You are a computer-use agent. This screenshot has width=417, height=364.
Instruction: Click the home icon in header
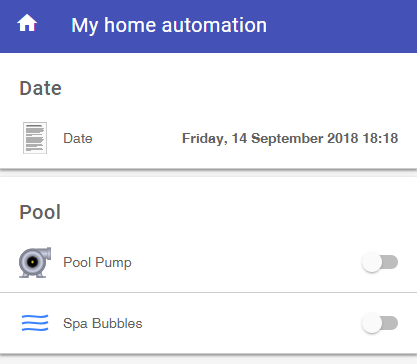(27, 24)
